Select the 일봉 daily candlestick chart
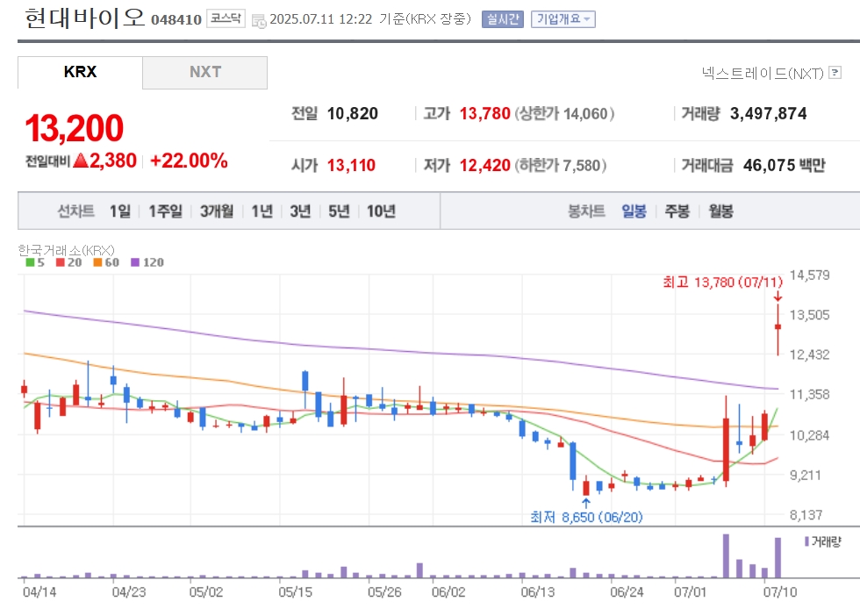The image size is (860, 616). click(634, 211)
